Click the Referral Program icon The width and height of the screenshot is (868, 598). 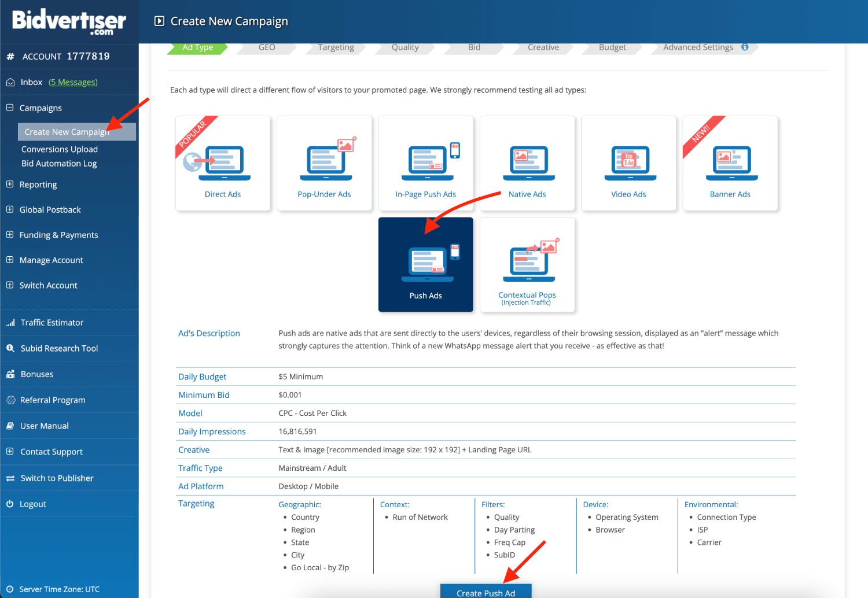(10, 400)
